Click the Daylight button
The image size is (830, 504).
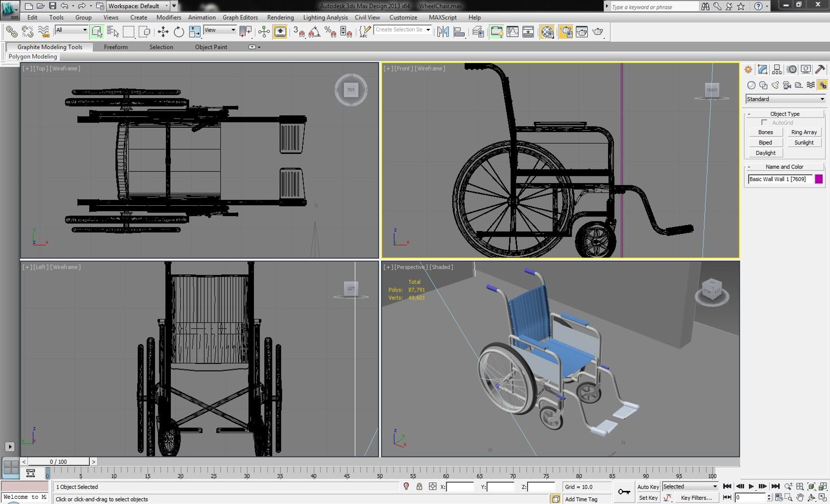[765, 153]
